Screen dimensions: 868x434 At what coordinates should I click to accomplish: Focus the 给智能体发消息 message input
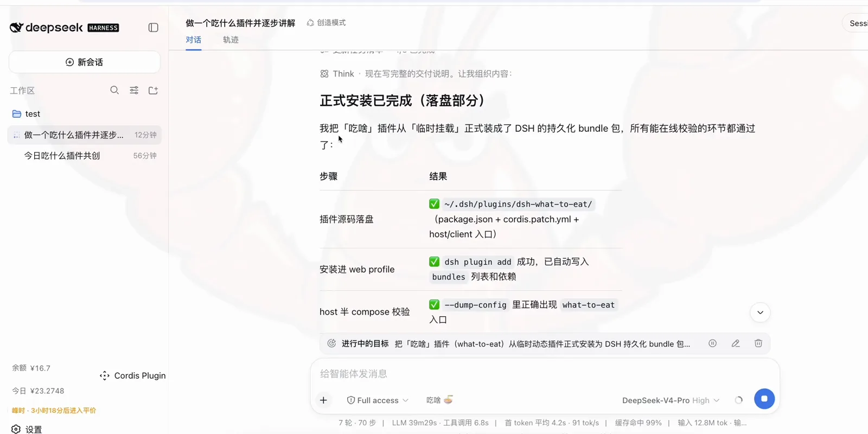tap(545, 374)
